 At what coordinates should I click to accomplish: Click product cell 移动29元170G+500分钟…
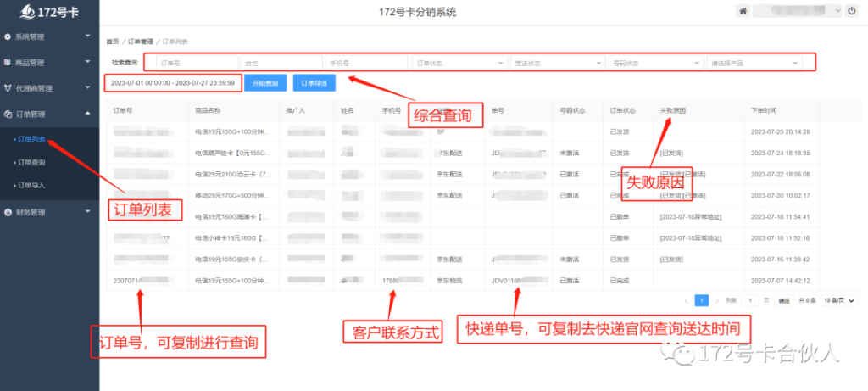click(x=233, y=195)
